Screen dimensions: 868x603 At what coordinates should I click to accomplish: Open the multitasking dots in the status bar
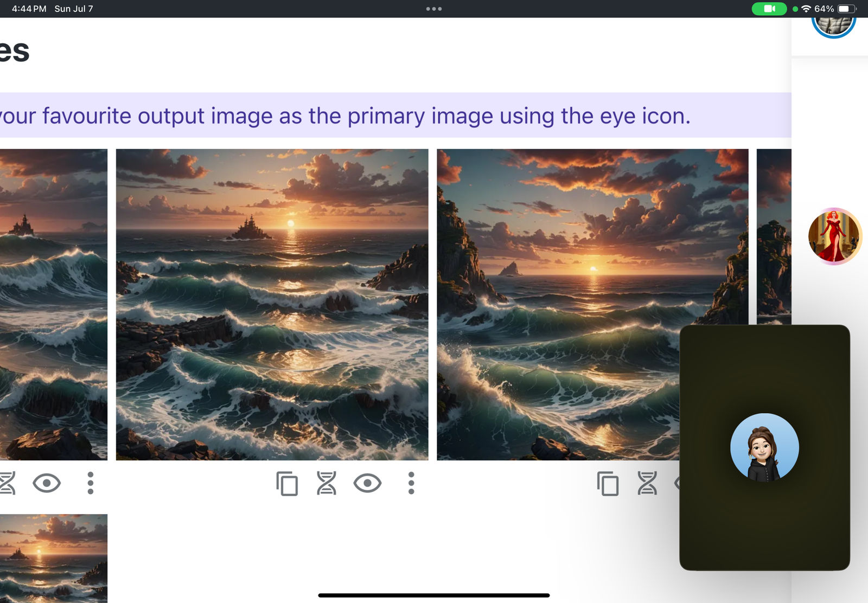click(434, 9)
